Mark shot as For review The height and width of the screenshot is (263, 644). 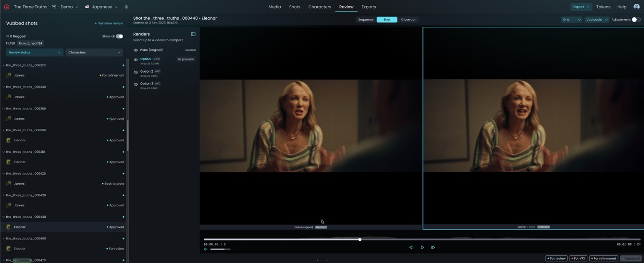pyautogui.click(x=557, y=258)
